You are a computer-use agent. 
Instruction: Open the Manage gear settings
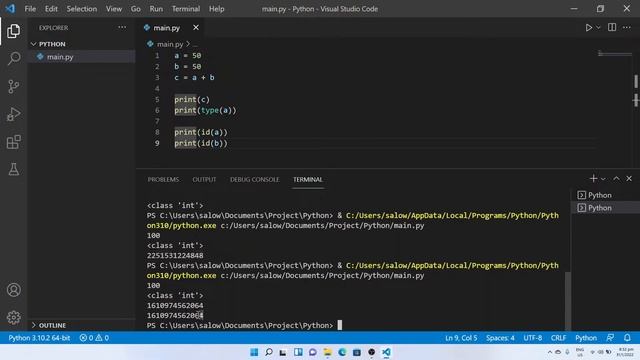pos(13,317)
